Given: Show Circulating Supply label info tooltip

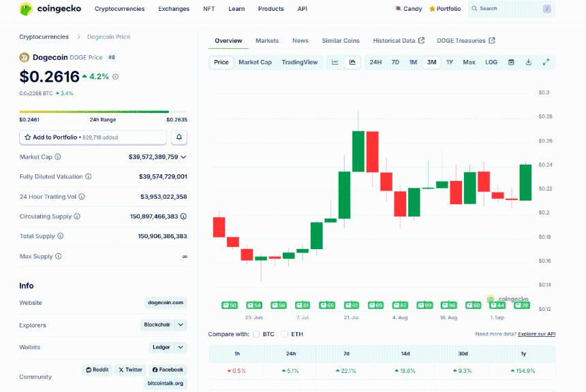Looking at the screenshot, I should pos(77,216).
